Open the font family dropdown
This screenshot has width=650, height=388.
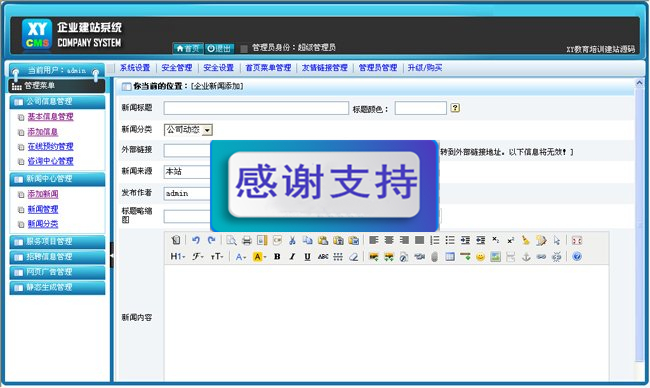197,257
